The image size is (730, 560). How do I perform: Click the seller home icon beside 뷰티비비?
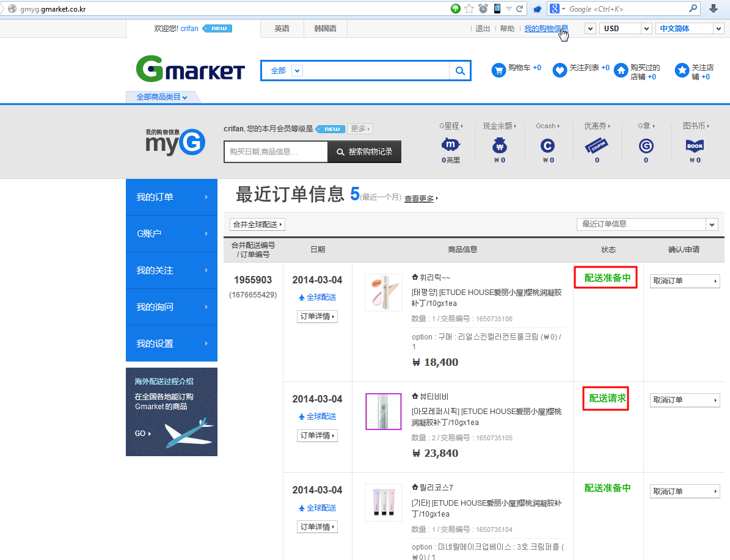tap(415, 396)
